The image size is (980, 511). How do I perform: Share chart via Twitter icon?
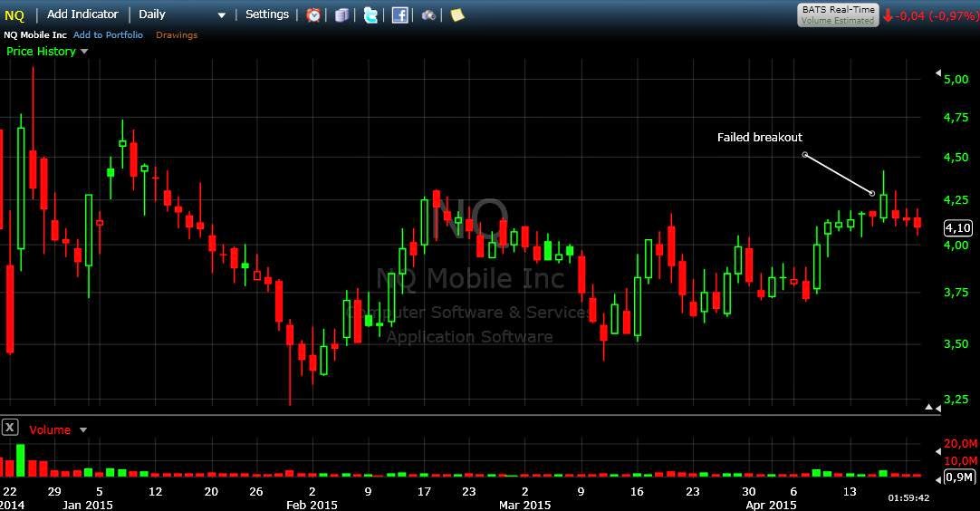click(x=370, y=15)
